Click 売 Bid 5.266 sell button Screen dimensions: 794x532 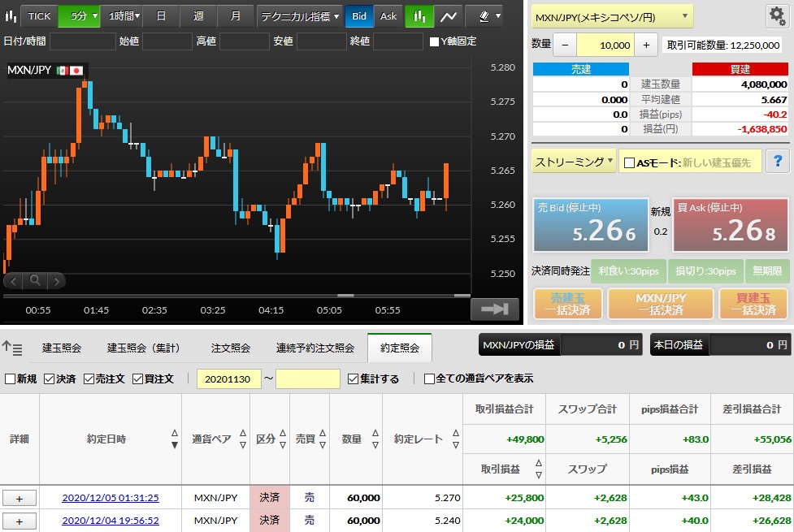(x=591, y=225)
